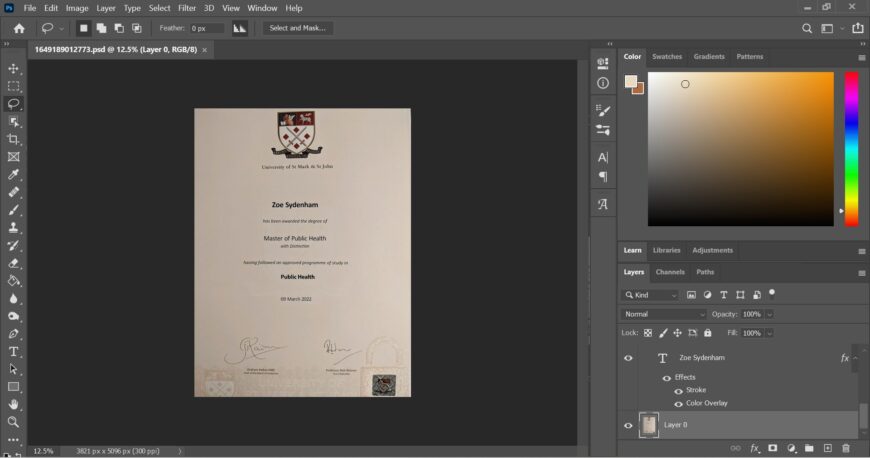Switch to the Swatches tab

tap(666, 57)
